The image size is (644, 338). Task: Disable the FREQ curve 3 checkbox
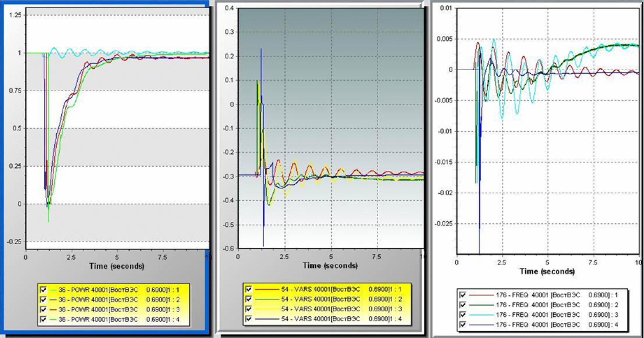[x=463, y=315]
